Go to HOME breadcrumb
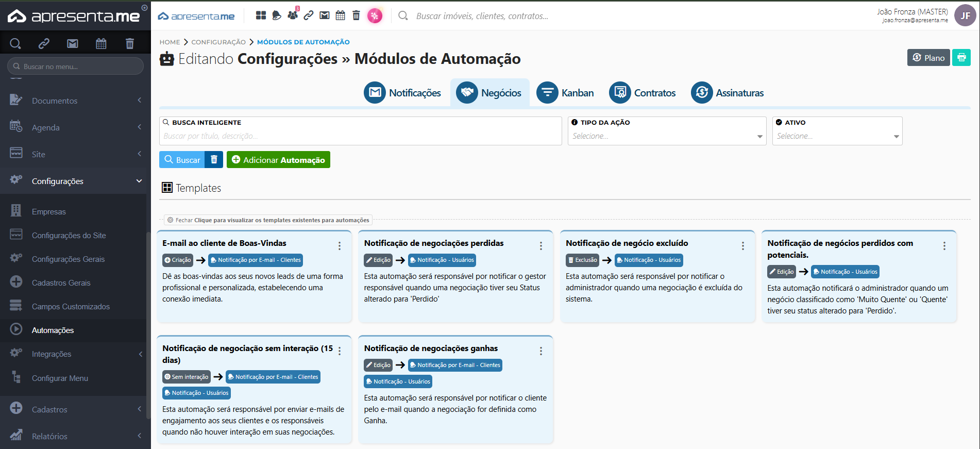 tap(170, 42)
